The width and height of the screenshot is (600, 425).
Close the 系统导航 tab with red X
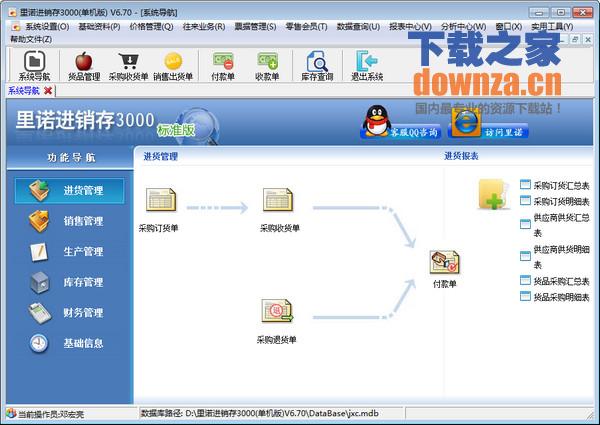[x=48, y=91]
